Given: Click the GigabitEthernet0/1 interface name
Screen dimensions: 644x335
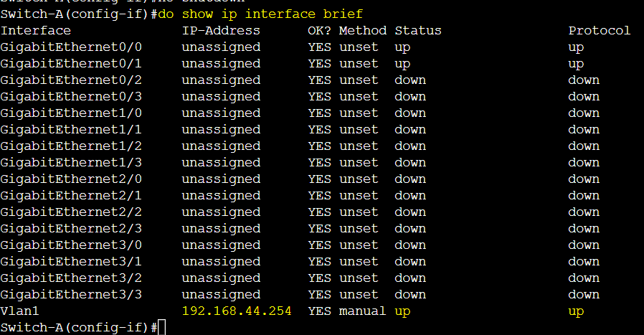Looking at the screenshot, I should point(71,64).
